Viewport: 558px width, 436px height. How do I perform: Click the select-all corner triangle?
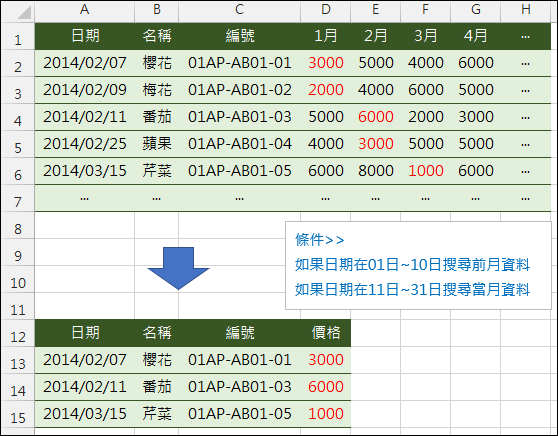(24, 12)
